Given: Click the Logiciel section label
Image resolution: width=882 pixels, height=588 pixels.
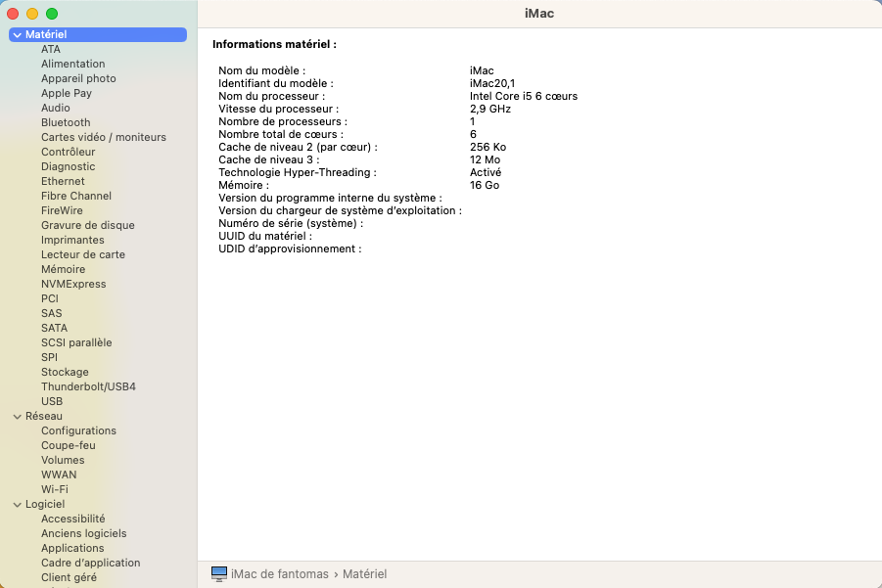Looking at the screenshot, I should pos(45,504).
